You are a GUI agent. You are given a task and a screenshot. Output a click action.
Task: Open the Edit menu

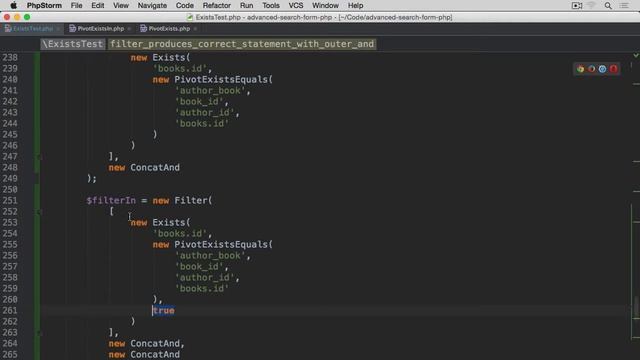98,6
